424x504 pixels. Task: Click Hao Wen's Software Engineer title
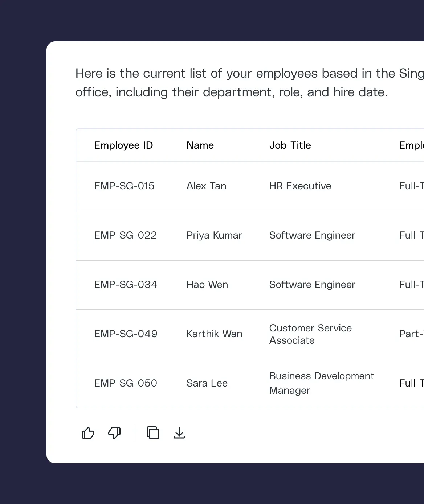click(x=312, y=285)
